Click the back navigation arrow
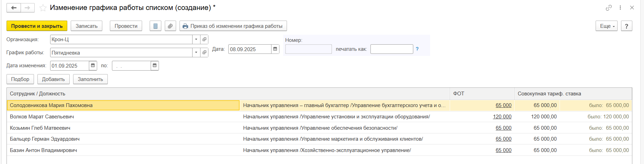Screen dimensions: 644x164 pos(14,8)
